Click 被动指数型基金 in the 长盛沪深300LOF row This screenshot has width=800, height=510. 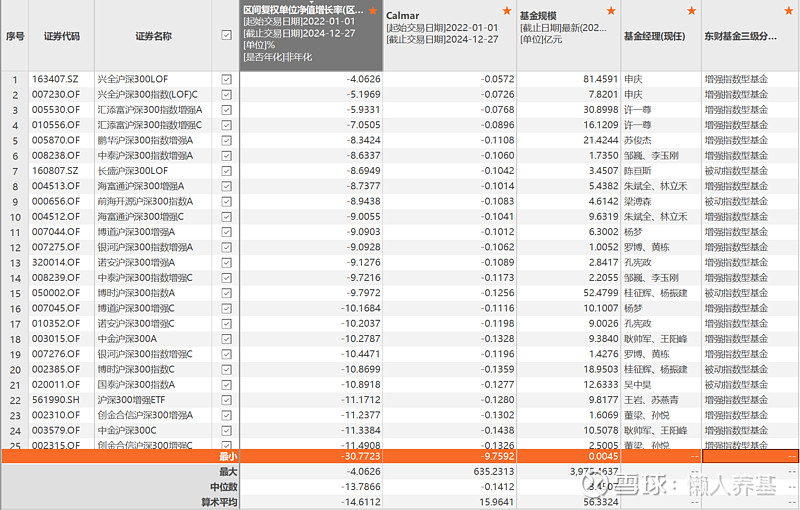(x=736, y=171)
